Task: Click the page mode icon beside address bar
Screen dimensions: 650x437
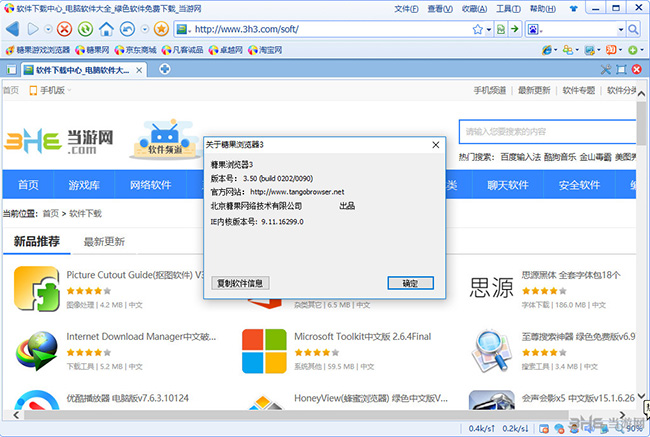Action: [x=501, y=29]
